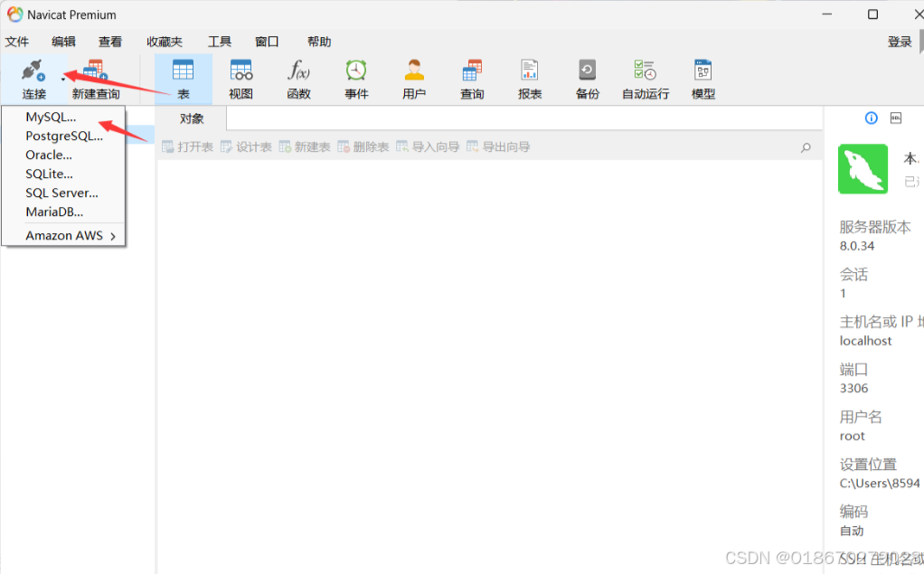Click the 服务器版本 label
The width and height of the screenshot is (924, 574).
click(875, 227)
